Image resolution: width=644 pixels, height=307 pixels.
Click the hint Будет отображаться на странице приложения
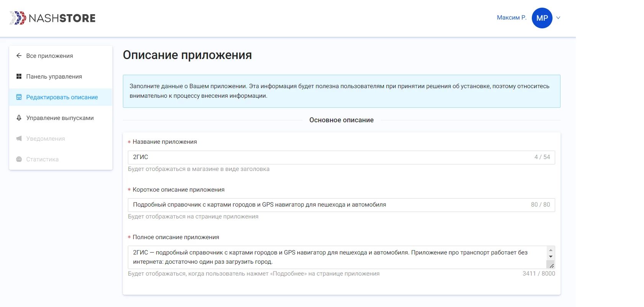(x=193, y=217)
